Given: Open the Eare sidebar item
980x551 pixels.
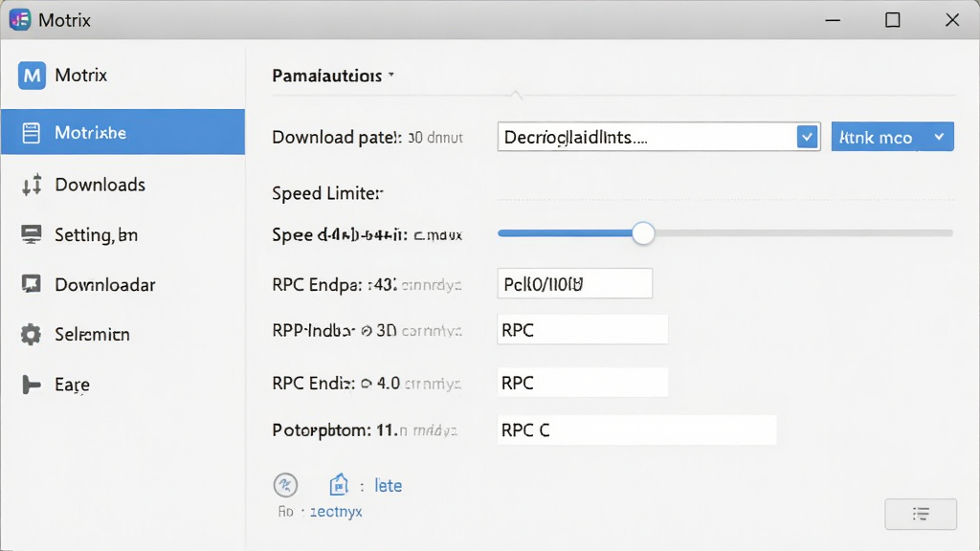Looking at the screenshot, I should point(122,385).
